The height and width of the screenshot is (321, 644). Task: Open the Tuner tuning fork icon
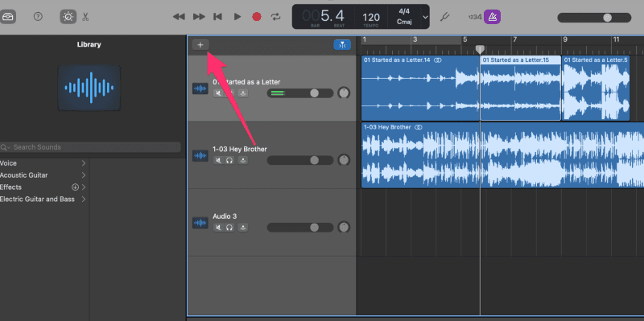[445, 17]
